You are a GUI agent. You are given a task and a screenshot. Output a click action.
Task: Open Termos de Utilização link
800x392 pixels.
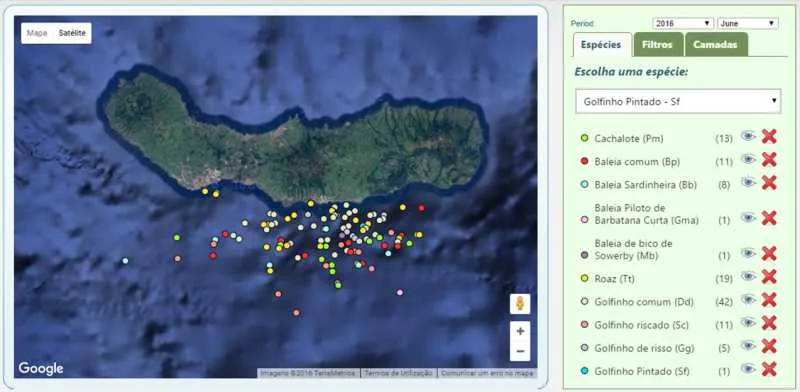click(x=399, y=373)
